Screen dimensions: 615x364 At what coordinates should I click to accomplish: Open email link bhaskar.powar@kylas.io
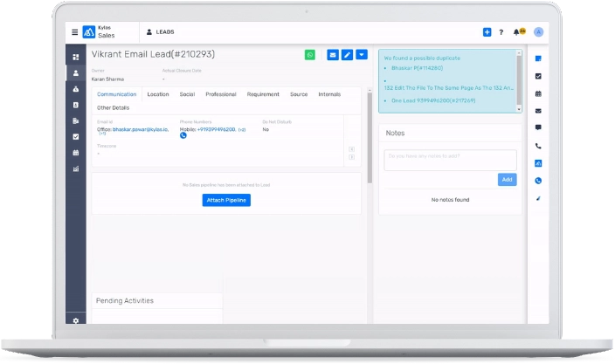click(x=141, y=129)
